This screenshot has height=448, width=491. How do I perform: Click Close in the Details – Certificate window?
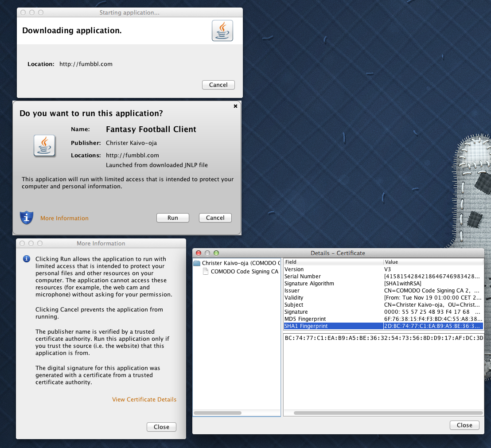(465, 425)
